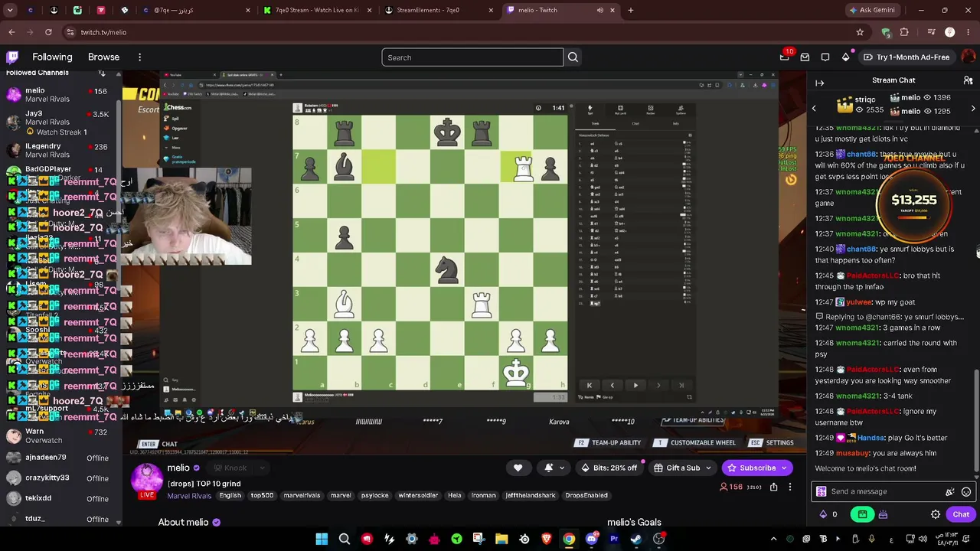Open Twitch whispers

[x=805, y=57]
